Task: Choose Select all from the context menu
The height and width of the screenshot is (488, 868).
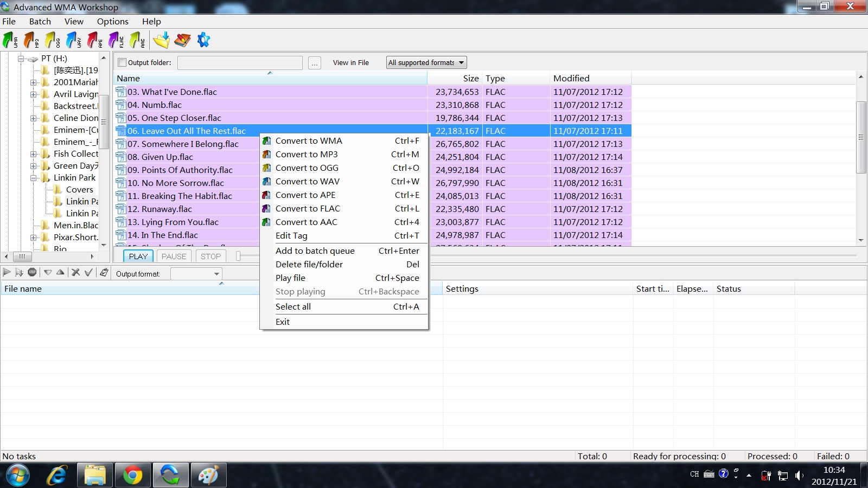Action: coord(344,307)
